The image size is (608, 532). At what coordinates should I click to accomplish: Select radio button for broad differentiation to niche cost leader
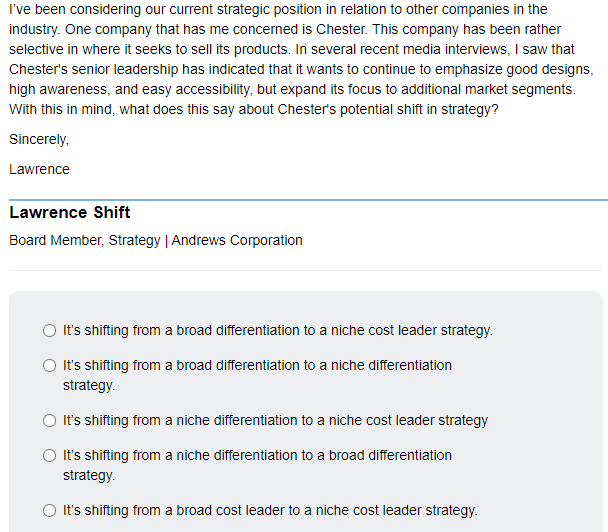tap(50, 330)
